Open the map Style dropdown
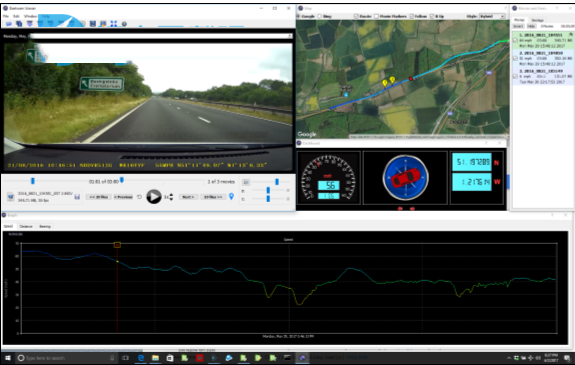 [492, 16]
